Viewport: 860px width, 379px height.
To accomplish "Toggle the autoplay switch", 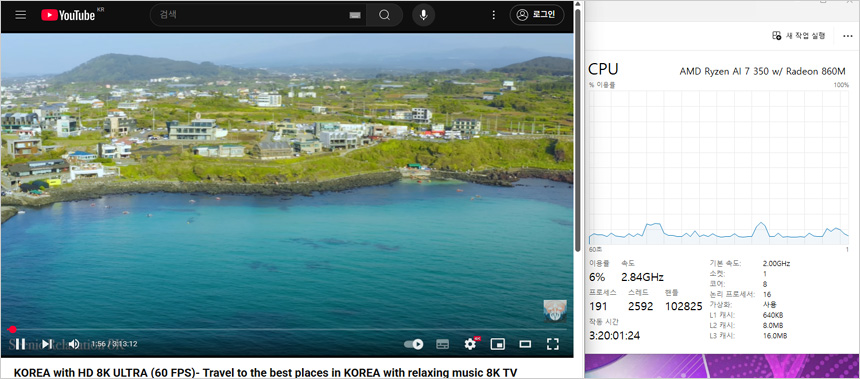I will [x=414, y=344].
